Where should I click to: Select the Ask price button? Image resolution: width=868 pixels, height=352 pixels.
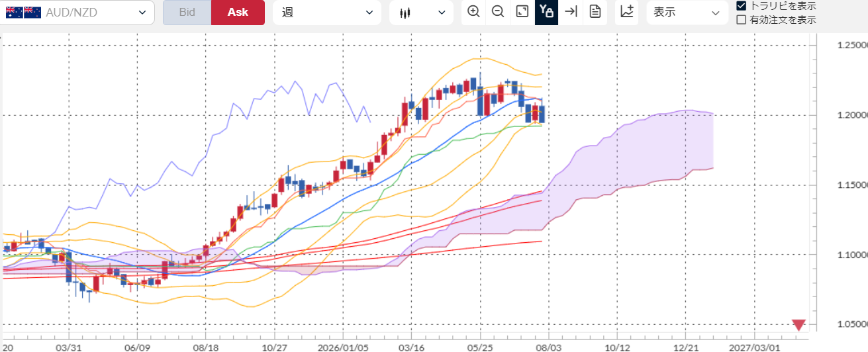pyautogui.click(x=238, y=12)
